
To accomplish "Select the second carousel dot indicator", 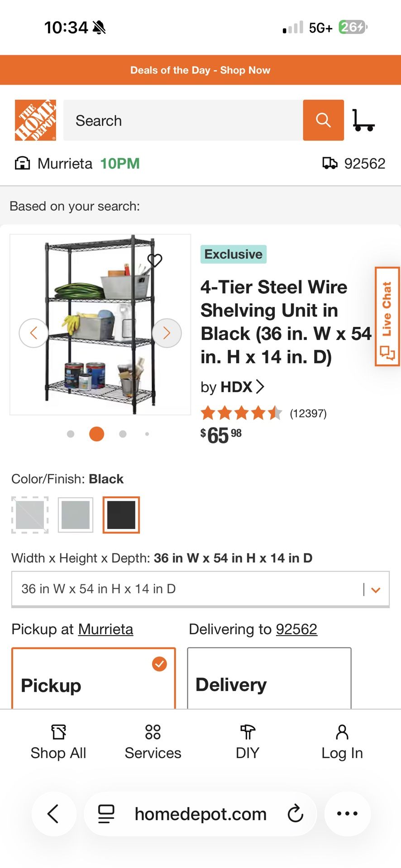I will tap(96, 434).
